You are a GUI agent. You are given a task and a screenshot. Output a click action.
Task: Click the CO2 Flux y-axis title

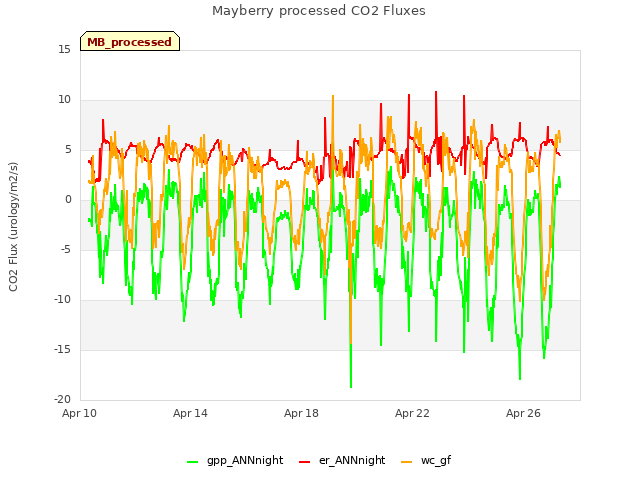(13, 227)
